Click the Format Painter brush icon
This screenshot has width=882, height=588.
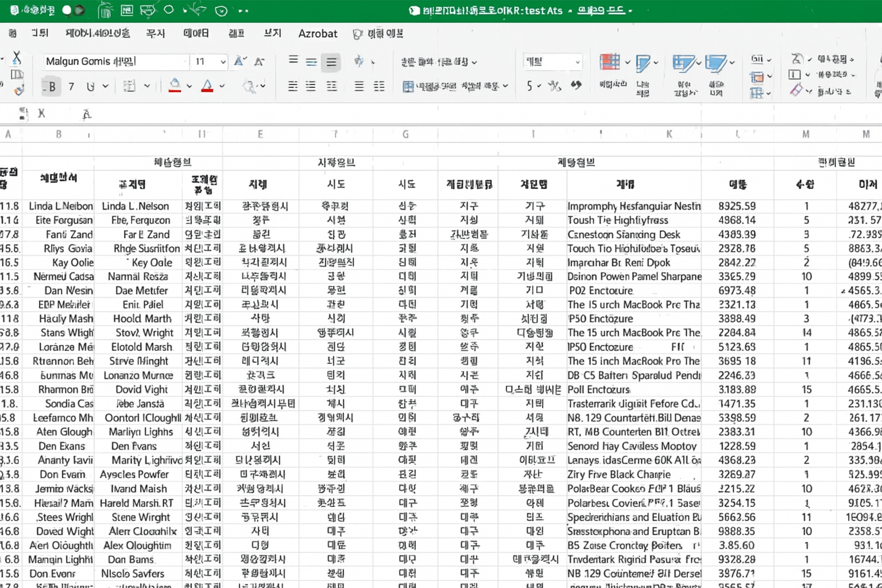(19, 90)
